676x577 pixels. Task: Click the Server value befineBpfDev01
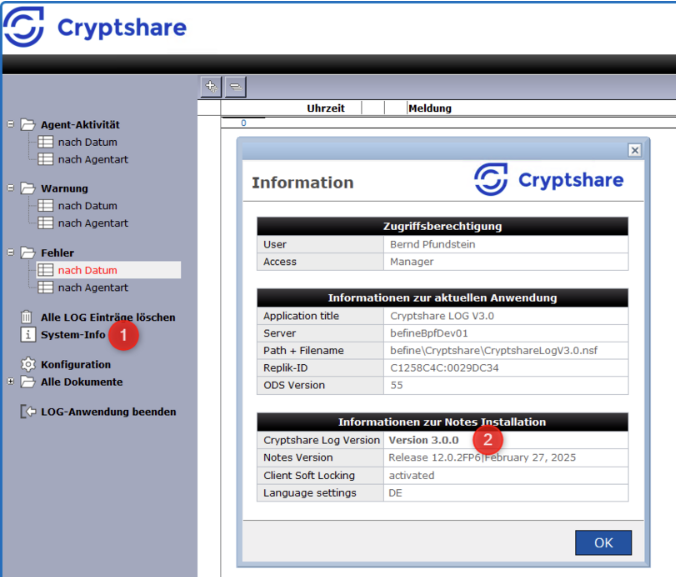429,333
